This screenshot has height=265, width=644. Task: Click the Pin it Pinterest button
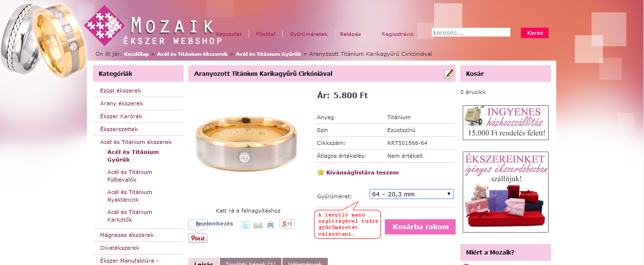click(x=198, y=238)
